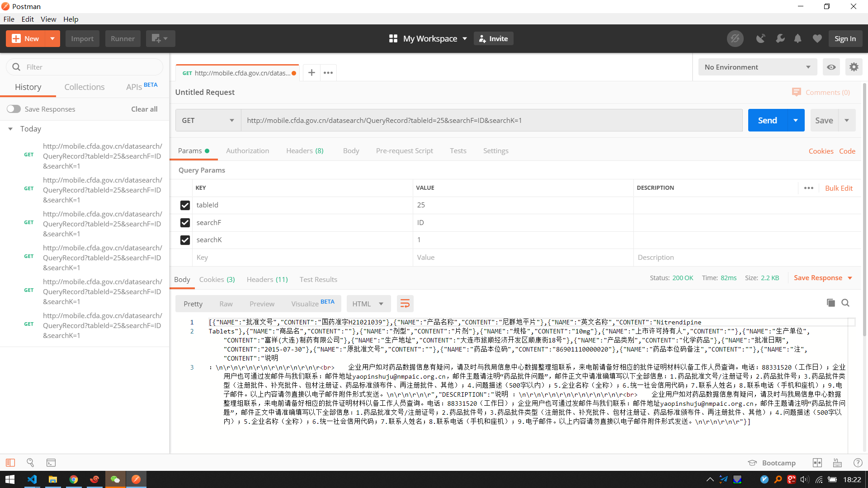Open Chrome from the taskbar
Image resolution: width=868 pixels, height=488 pixels.
(x=74, y=479)
